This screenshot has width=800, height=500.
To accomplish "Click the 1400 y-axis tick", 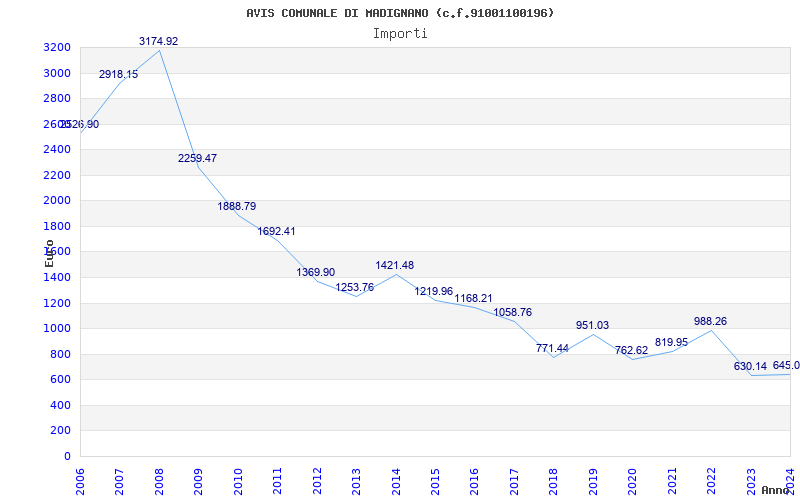I will coord(57,278).
